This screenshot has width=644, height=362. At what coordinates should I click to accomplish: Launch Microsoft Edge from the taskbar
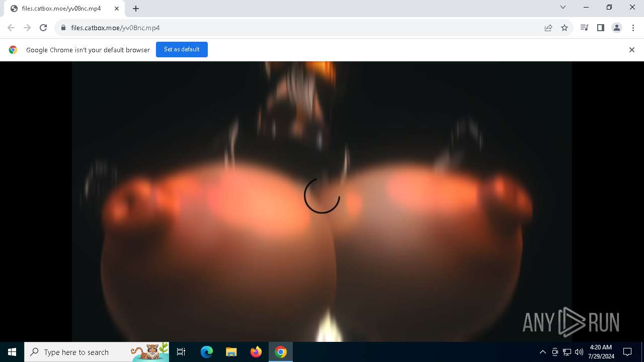pyautogui.click(x=207, y=352)
